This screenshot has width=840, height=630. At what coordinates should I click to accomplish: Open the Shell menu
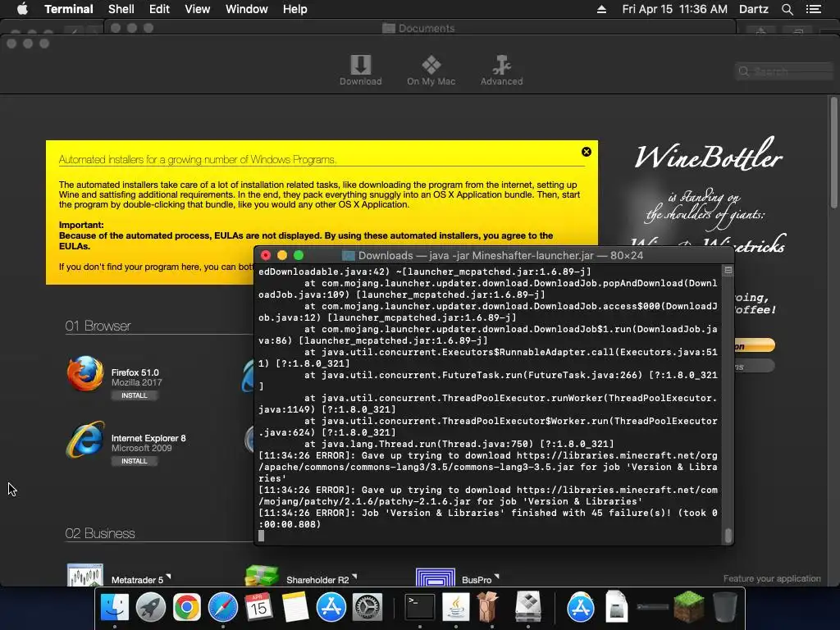coord(121,9)
